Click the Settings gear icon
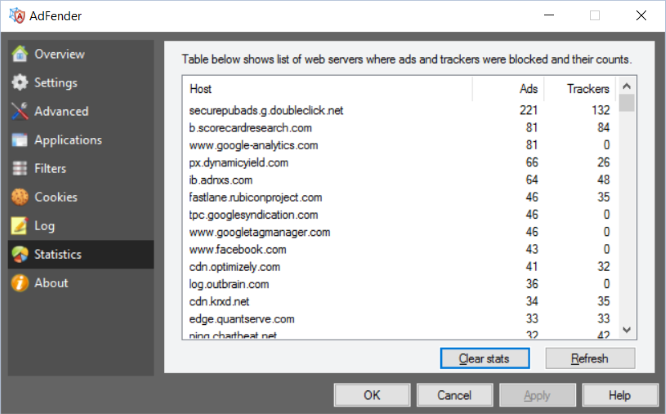 click(x=20, y=82)
